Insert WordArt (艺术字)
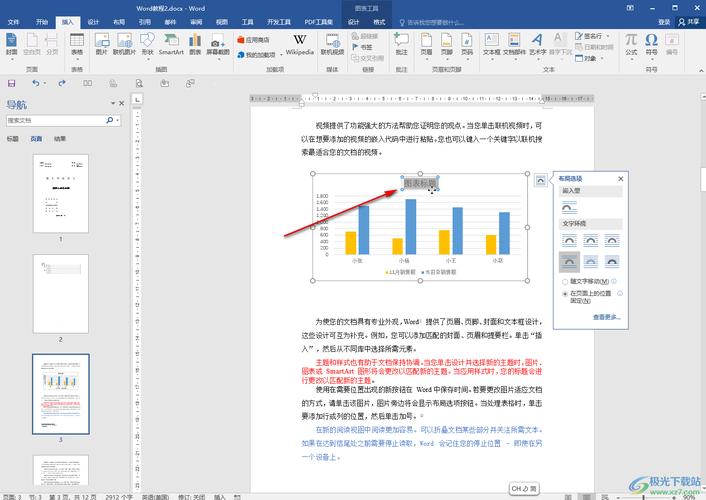 point(538,45)
